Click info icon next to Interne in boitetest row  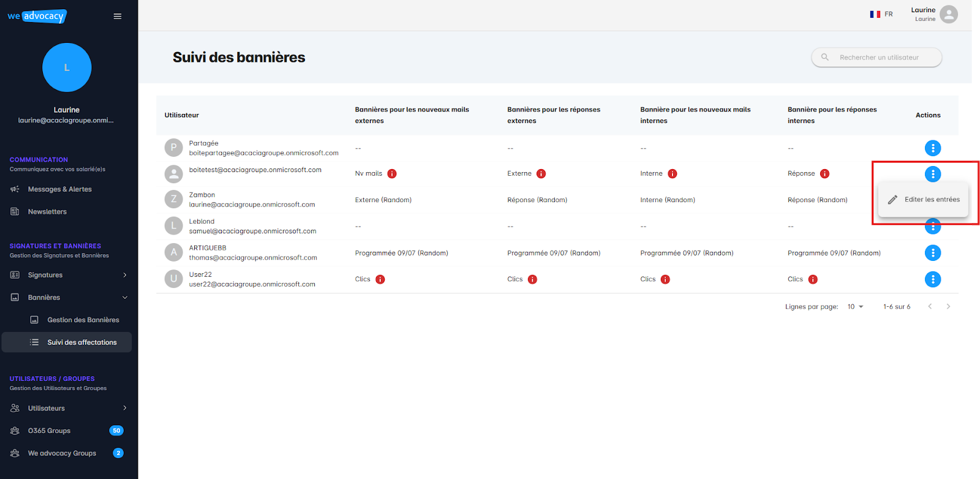pos(673,174)
